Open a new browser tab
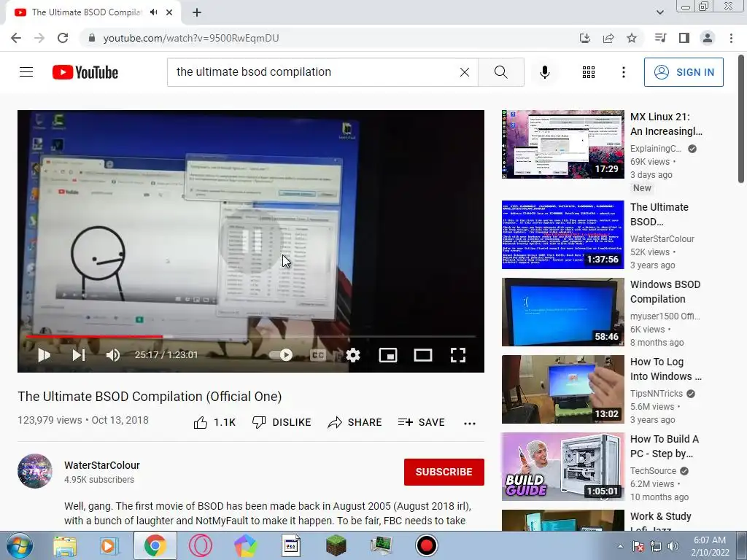 tap(197, 12)
